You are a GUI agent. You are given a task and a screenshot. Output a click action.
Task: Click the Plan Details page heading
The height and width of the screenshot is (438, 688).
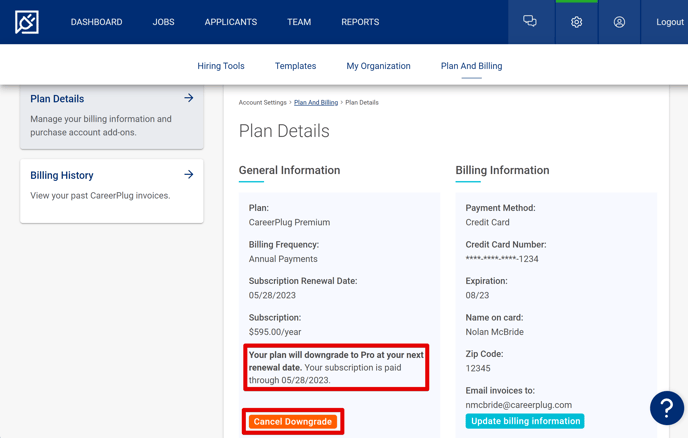284,131
